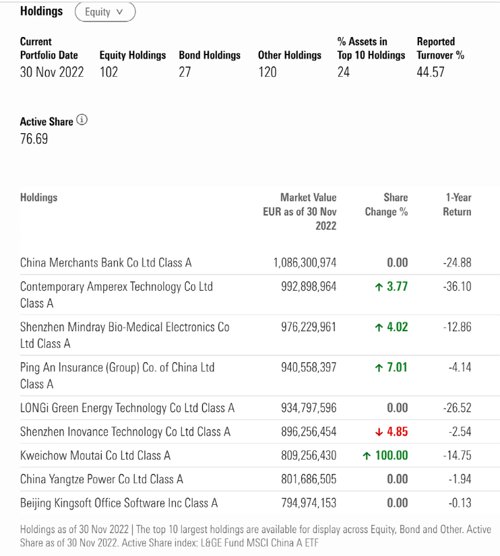
Task: Open China Yangtze Power Co Ltd holding
Action: coord(101,479)
